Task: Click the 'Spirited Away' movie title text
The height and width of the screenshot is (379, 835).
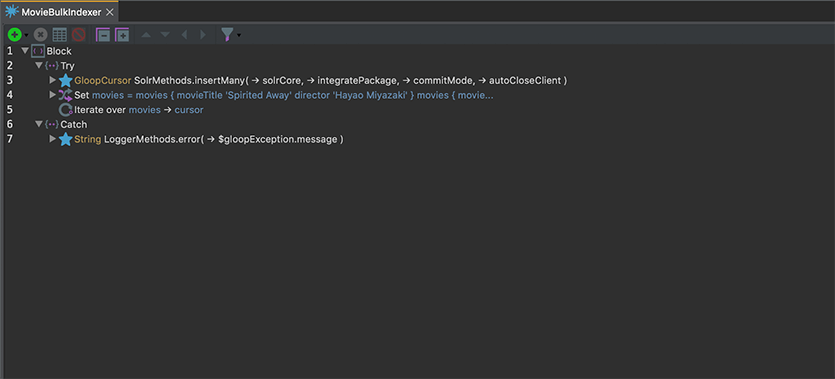Action: 257,95
